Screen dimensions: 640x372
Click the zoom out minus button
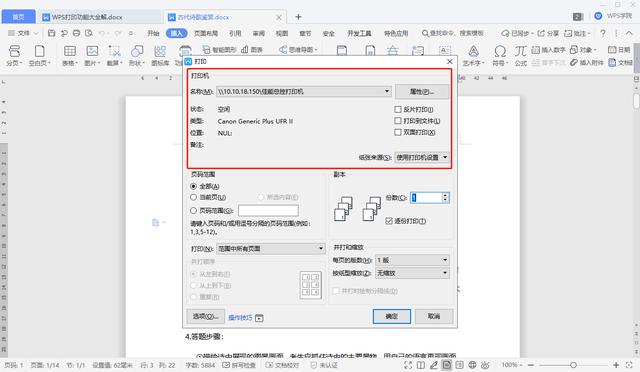click(531, 365)
